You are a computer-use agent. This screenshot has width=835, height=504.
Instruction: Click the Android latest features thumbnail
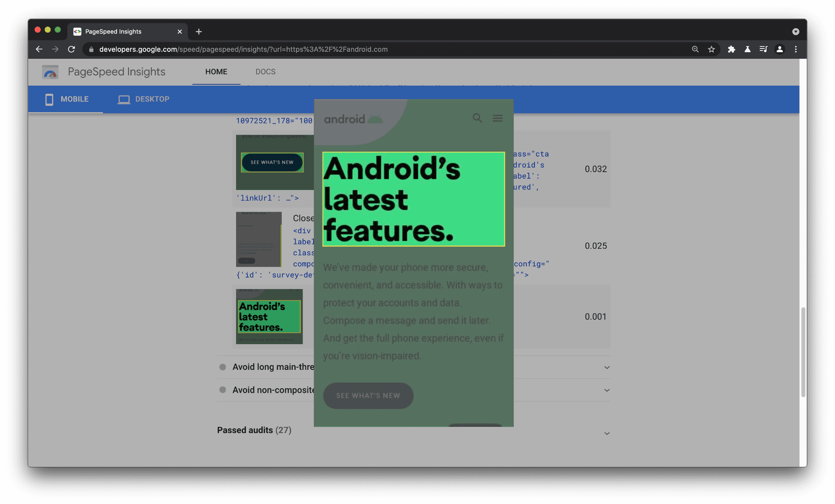pos(268,316)
